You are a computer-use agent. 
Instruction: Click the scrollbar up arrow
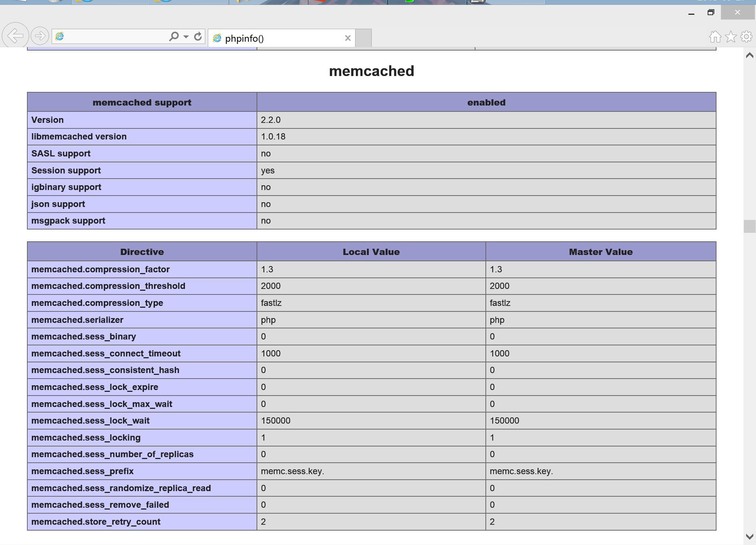749,55
